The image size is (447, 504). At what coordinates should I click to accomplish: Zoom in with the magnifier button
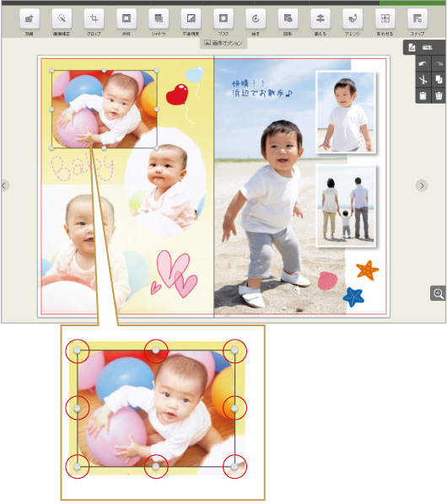pyautogui.click(x=438, y=293)
